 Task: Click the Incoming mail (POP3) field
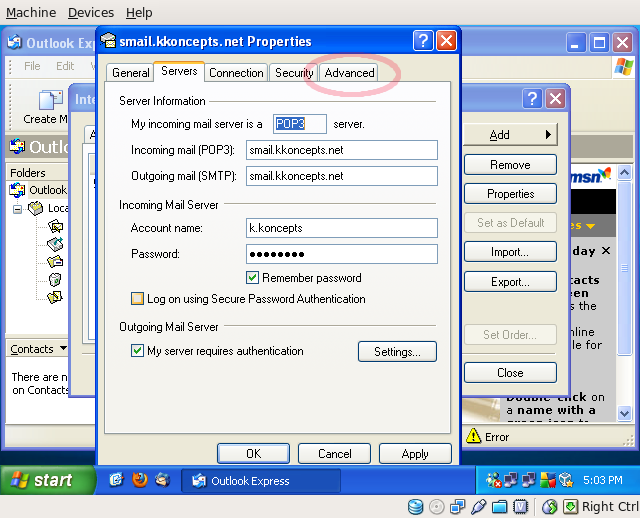(x=342, y=150)
